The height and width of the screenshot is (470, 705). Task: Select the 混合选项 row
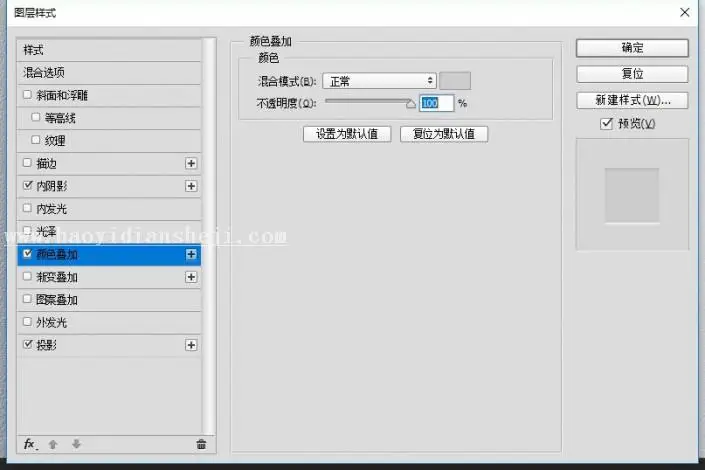(x=109, y=72)
